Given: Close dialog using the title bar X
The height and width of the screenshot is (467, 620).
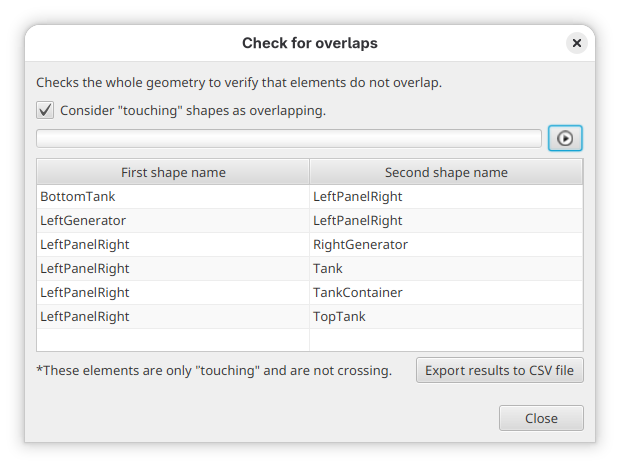Looking at the screenshot, I should 576,43.
